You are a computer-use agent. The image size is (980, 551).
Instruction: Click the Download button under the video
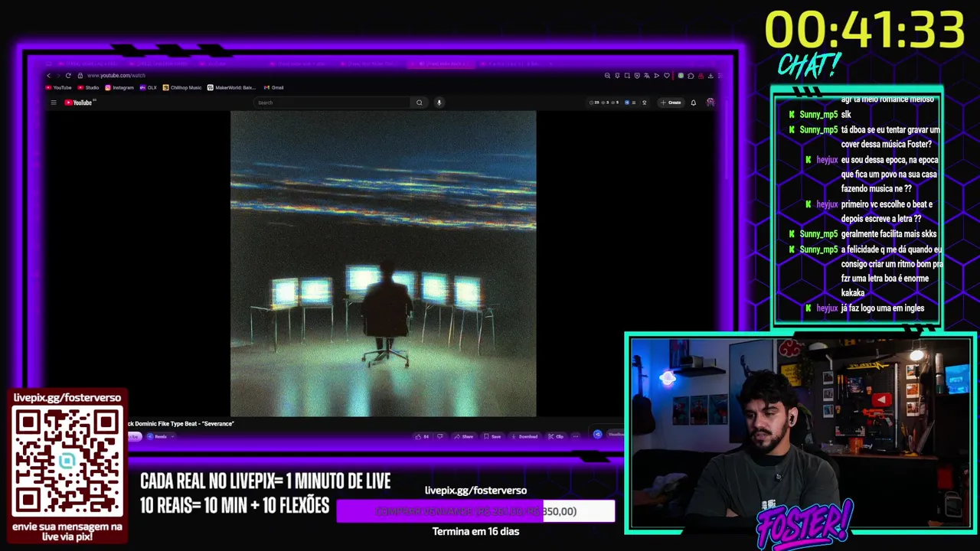pos(524,436)
